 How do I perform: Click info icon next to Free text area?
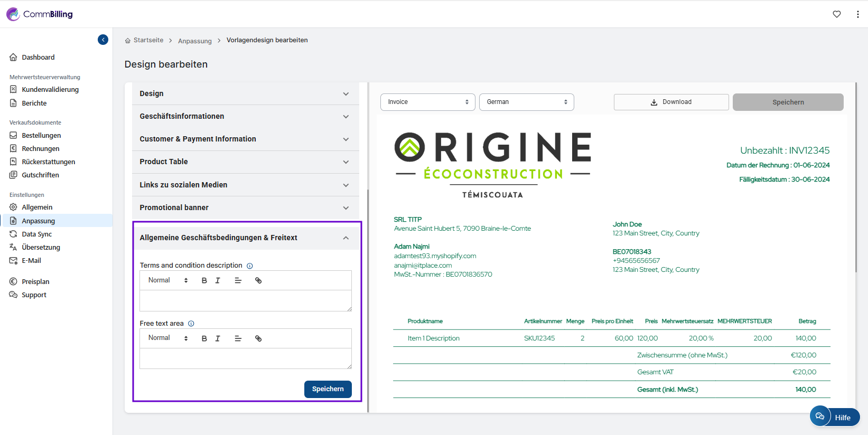pos(191,324)
